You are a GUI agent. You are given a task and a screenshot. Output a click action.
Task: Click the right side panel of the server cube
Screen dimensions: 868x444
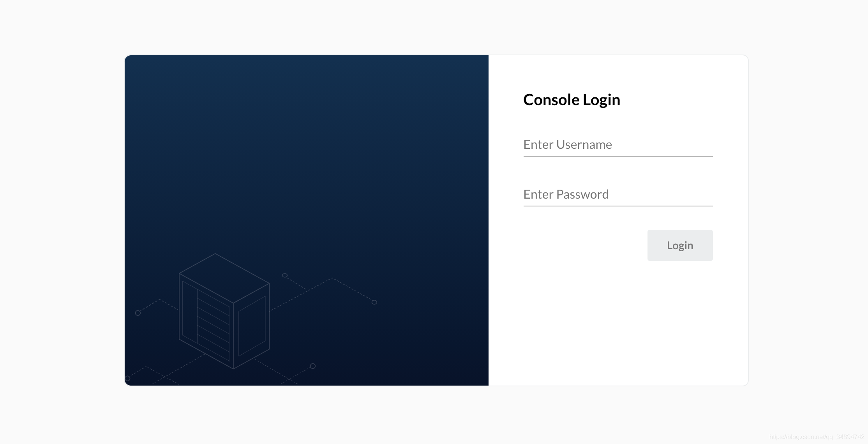pyautogui.click(x=252, y=326)
